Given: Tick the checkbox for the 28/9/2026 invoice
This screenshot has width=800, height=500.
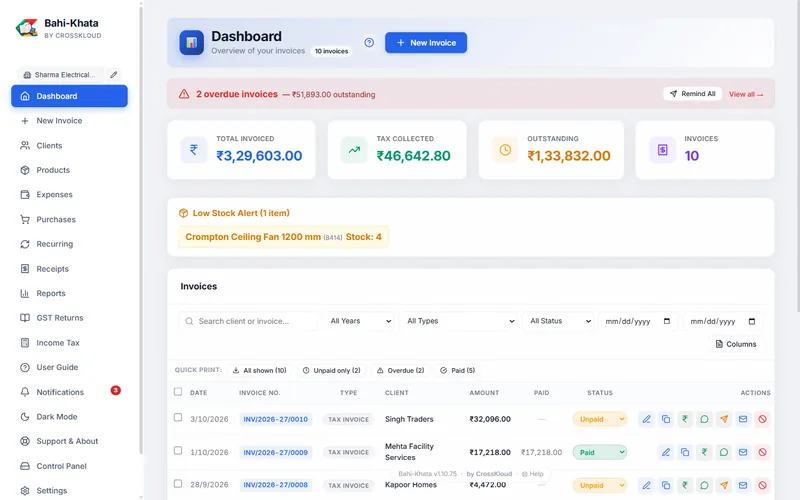Looking at the screenshot, I should 178,483.
